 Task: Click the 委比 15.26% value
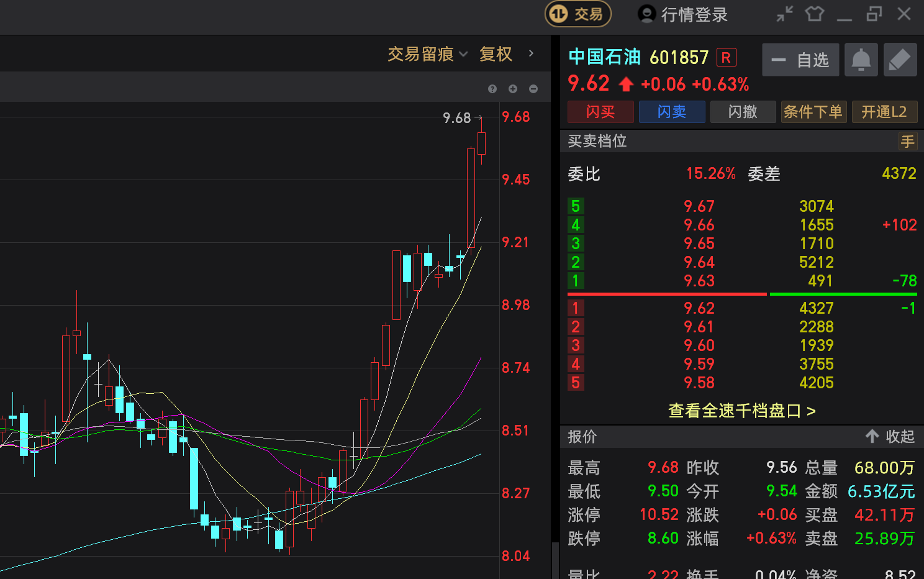[710, 173]
